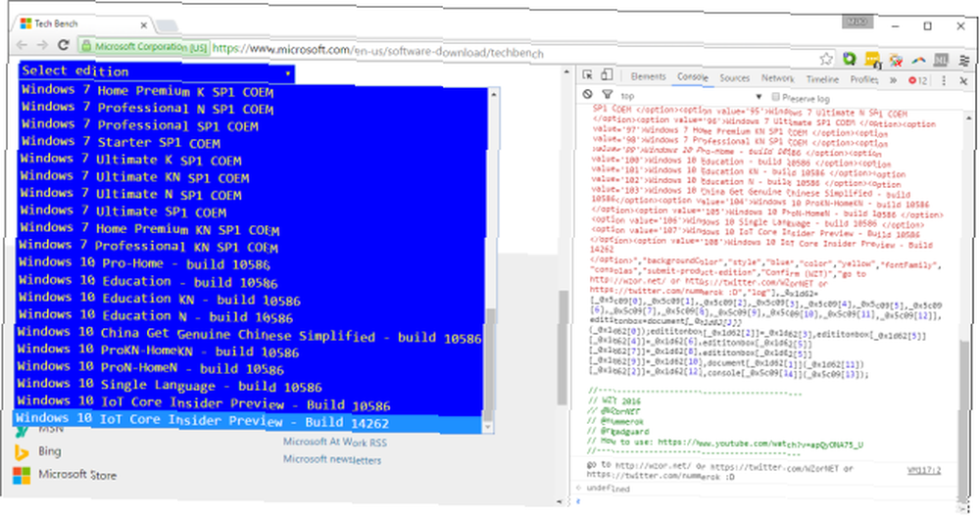Go back with the browser back arrow
This screenshot has width=980, height=516.
pyautogui.click(x=22, y=44)
